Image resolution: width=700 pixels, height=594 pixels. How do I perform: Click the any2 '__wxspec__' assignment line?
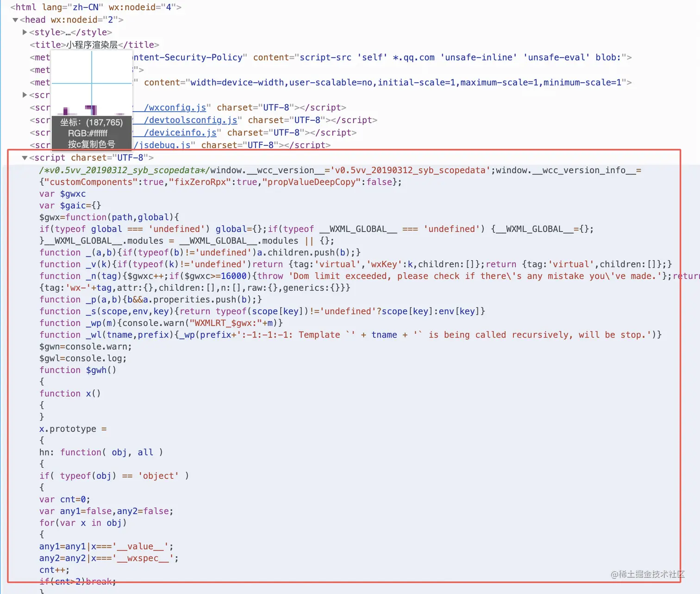point(109,558)
